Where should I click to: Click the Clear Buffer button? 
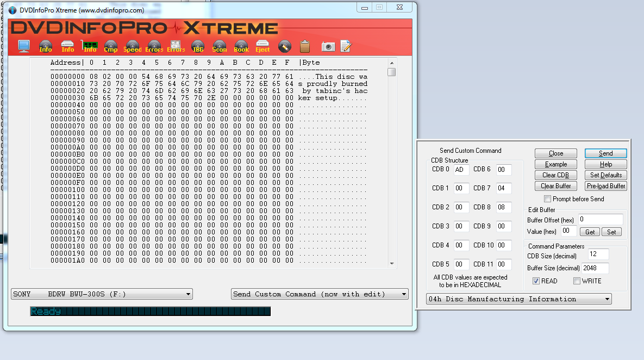[555, 186]
